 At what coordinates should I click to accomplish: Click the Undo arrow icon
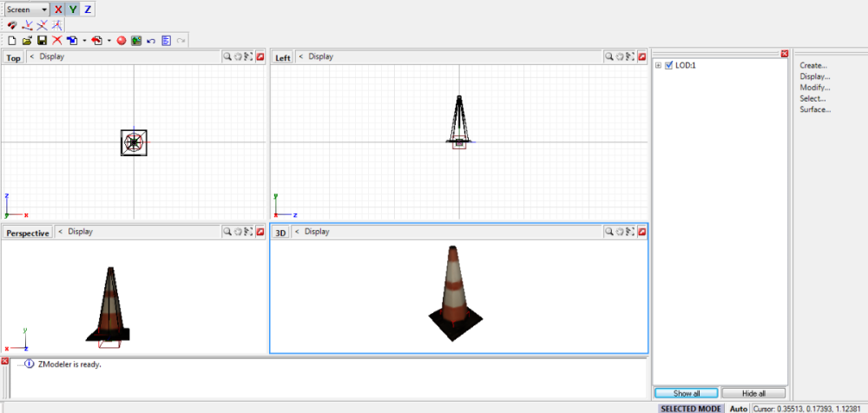click(x=151, y=40)
